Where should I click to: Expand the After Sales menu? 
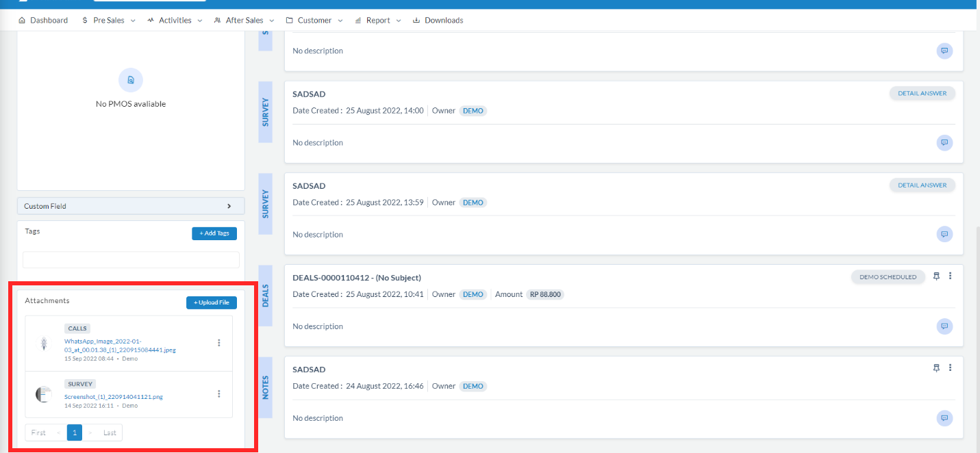[244, 21]
